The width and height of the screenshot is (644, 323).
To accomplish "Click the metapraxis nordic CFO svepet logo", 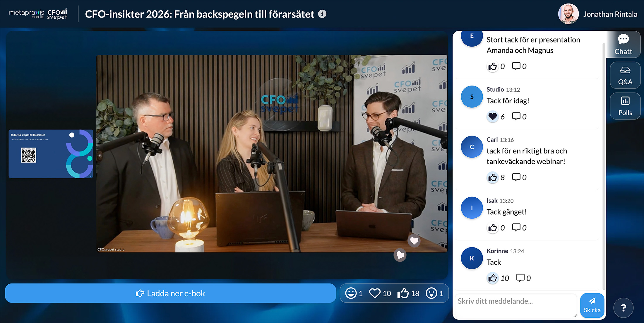I will point(38,14).
